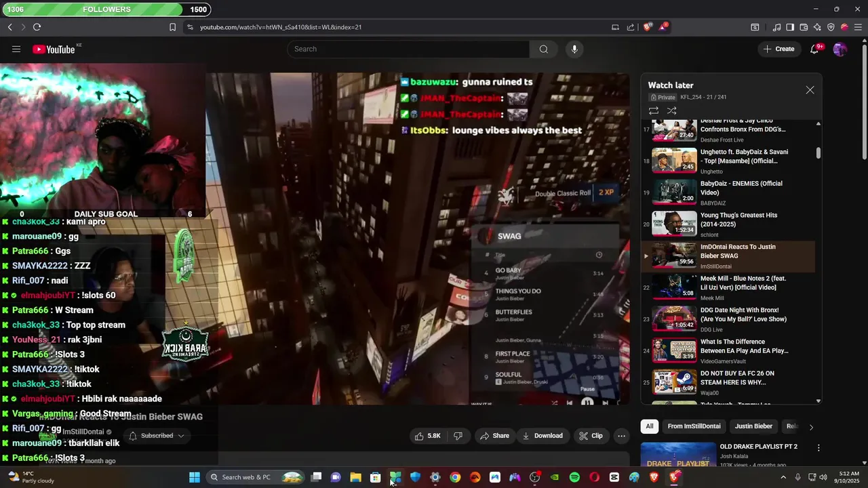Image resolution: width=868 pixels, height=488 pixels.
Task: Open Leo AI sparkle icon
Action: pos(817,27)
